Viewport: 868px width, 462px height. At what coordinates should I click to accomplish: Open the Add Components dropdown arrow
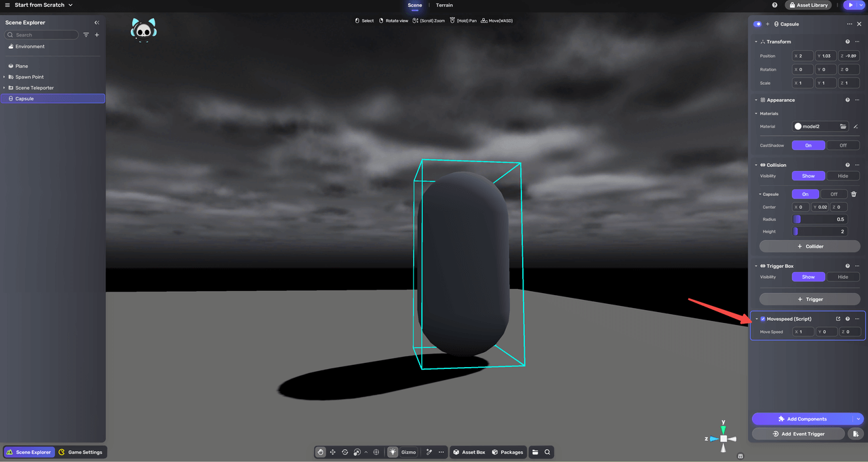[859, 419]
